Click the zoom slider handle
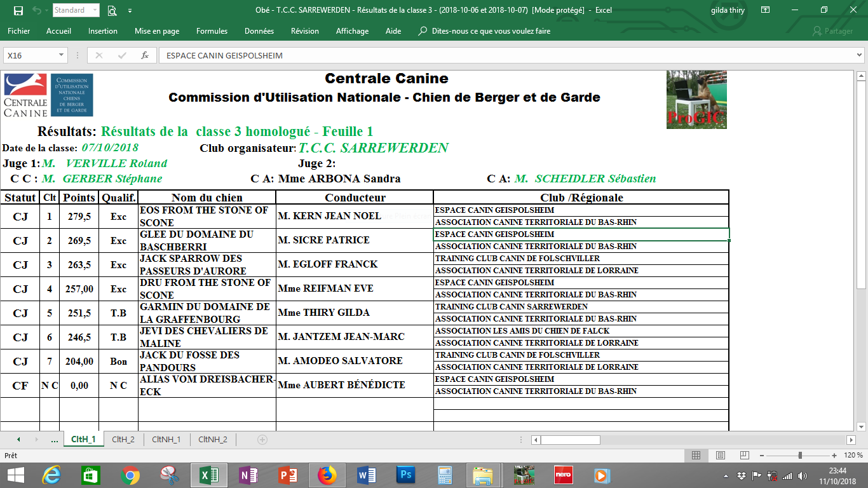Image resolution: width=868 pixels, height=488 pixels. 800,456
